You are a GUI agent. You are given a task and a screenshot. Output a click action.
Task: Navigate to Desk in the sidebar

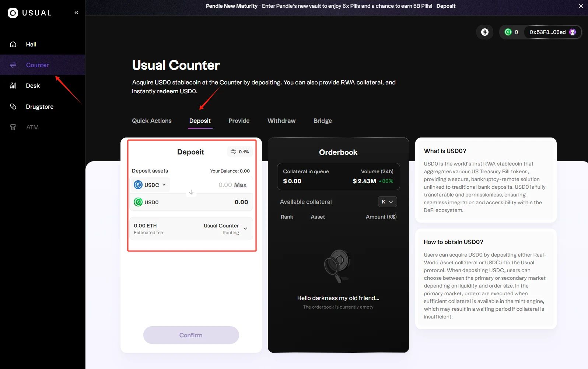point(43,86)
